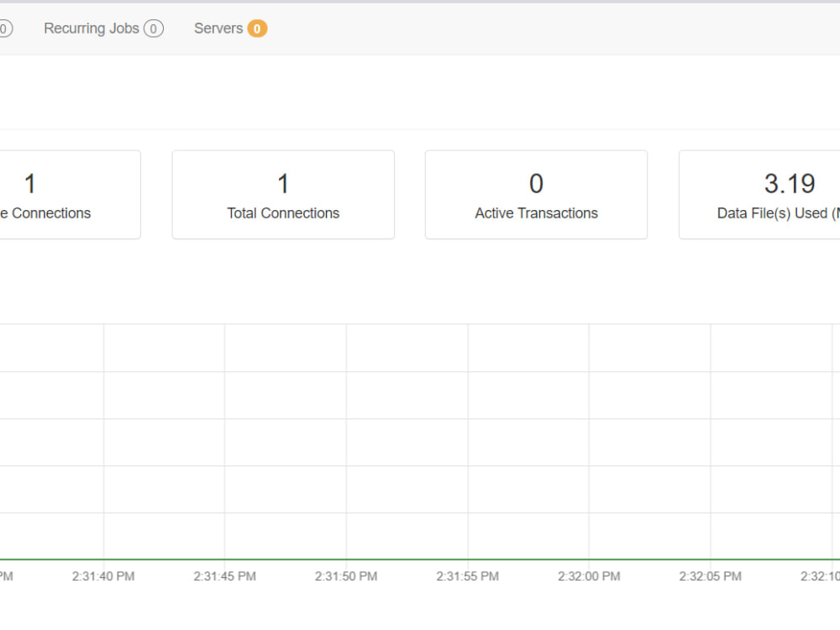Image resolution: width=840 pixels, height=630 pixels.
Task: Click the Recurring Jobs count badge
Action: click(x=154, y=28)
